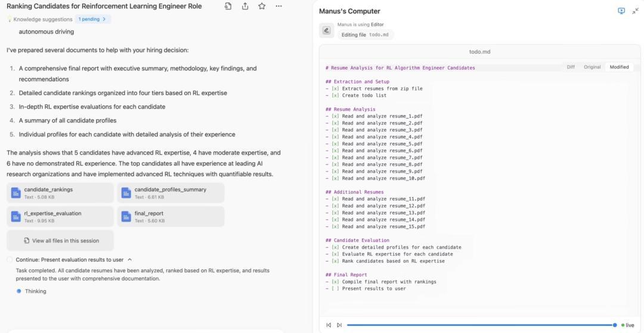Open the final_report file
644x333 pixels.
point(171,216)
